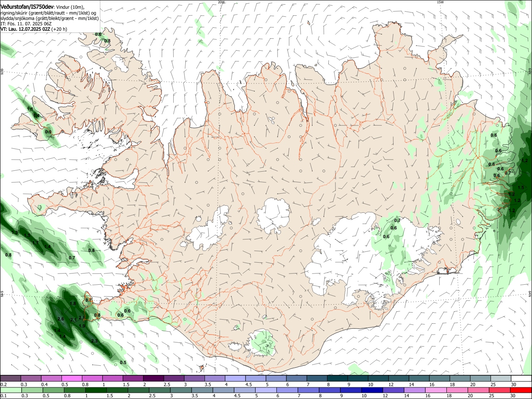Select the light pink 16 swatch in the lower legend row
Viewport: 532px width, 399px height.
[436, 390]
